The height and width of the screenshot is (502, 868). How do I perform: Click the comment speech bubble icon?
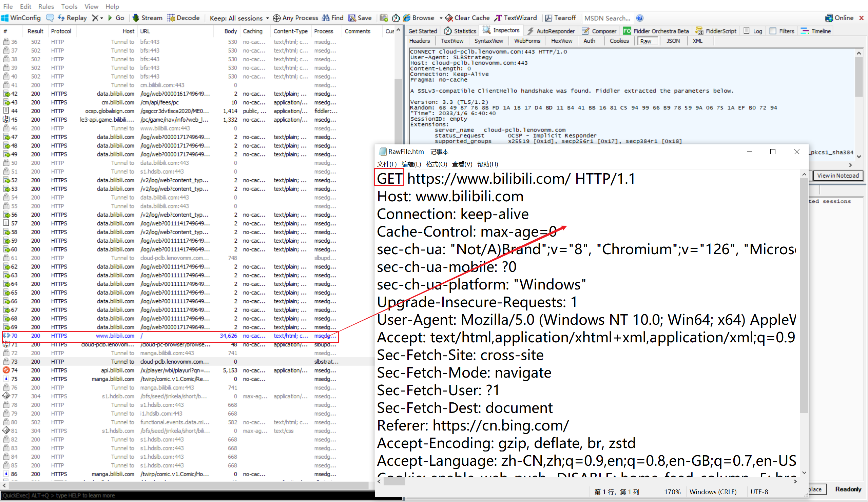(50, 18)
